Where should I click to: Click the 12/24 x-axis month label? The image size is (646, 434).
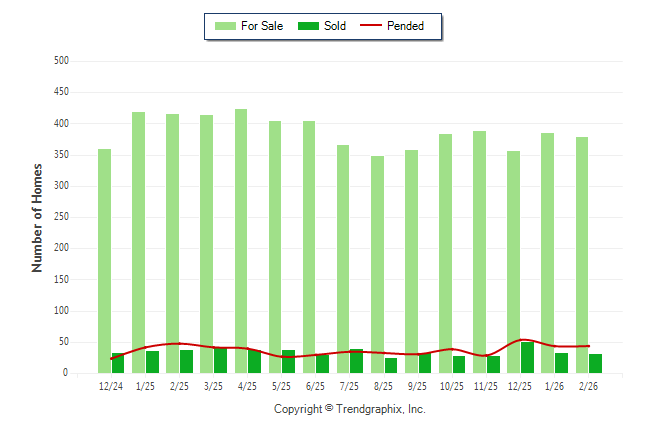pos(111,386)
